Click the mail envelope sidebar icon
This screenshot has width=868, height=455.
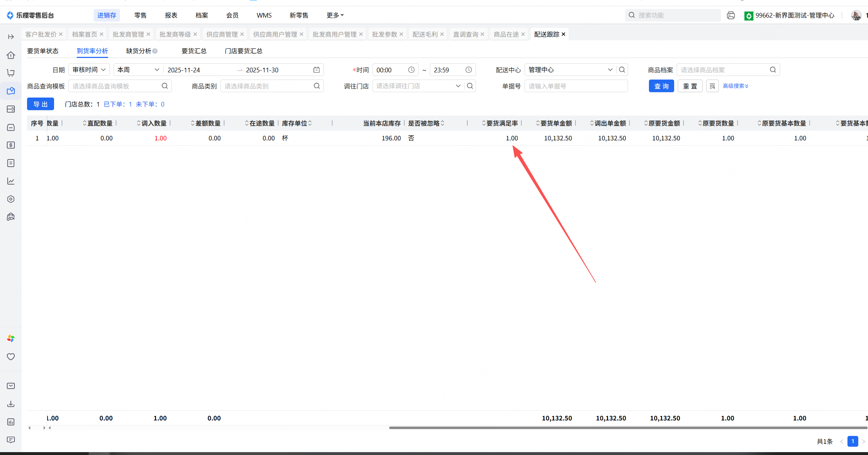(x=11, y=386)
